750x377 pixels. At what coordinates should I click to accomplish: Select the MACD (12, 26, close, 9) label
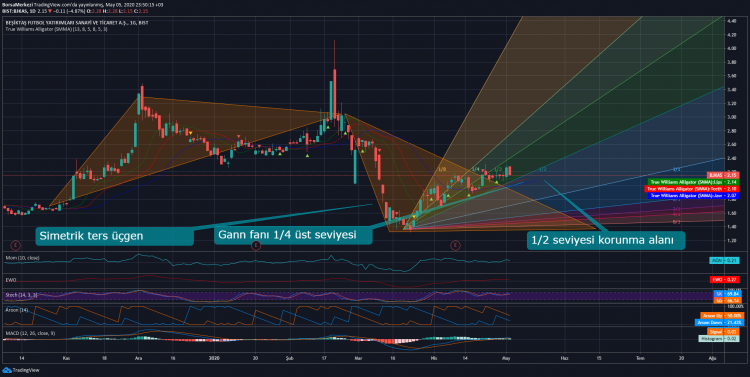[30, 333]
